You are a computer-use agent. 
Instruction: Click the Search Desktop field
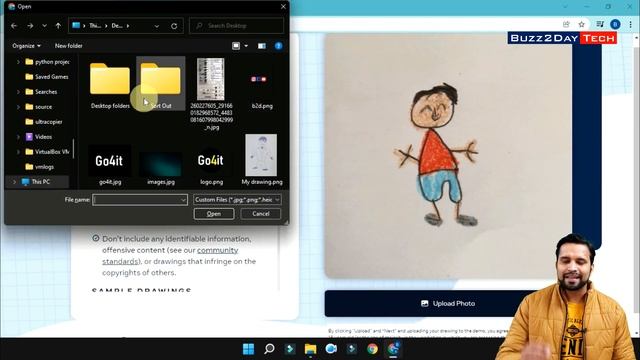[x=237, y=26]
